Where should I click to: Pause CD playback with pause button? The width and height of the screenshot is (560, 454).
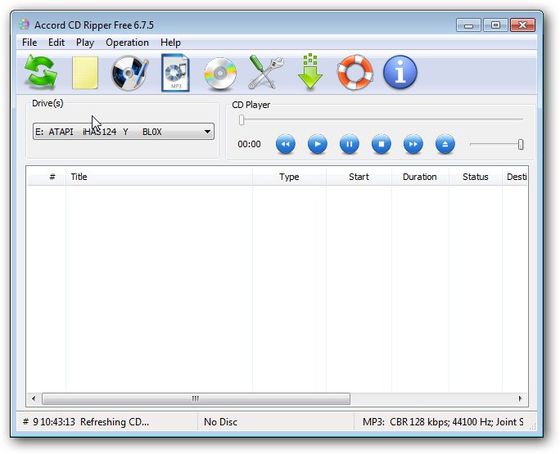coord(349,144)
